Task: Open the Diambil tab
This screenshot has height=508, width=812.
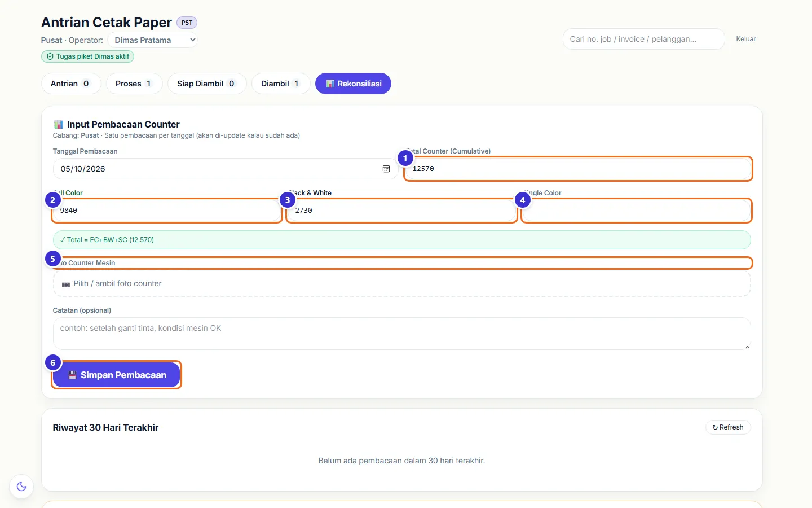Action: (281, 84)
